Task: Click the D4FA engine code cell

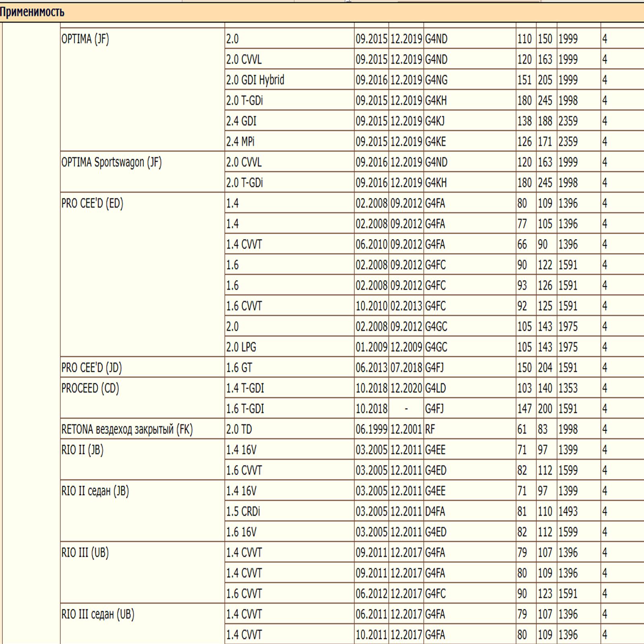Action: (435, 511)
